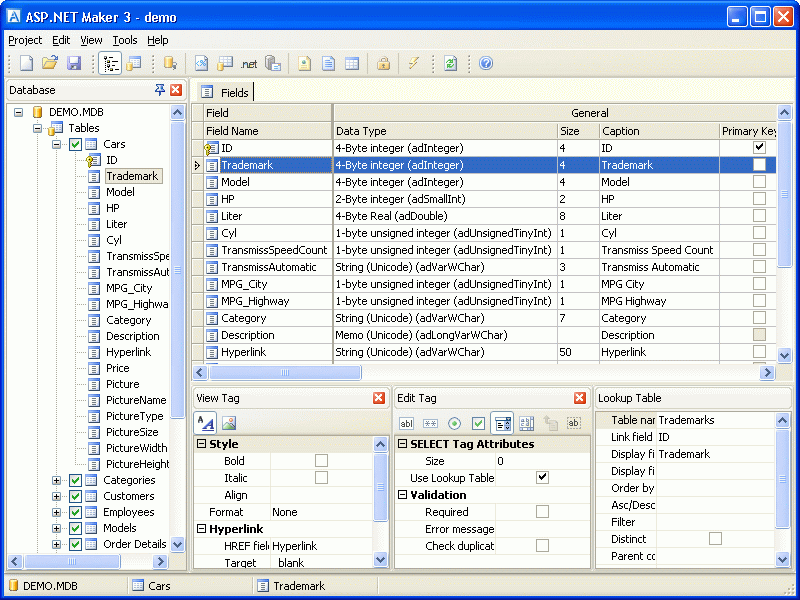The height and width of the screenshot is (600, 800).
Task: Click the lock security toolbar icon
Action: point(383,63)
